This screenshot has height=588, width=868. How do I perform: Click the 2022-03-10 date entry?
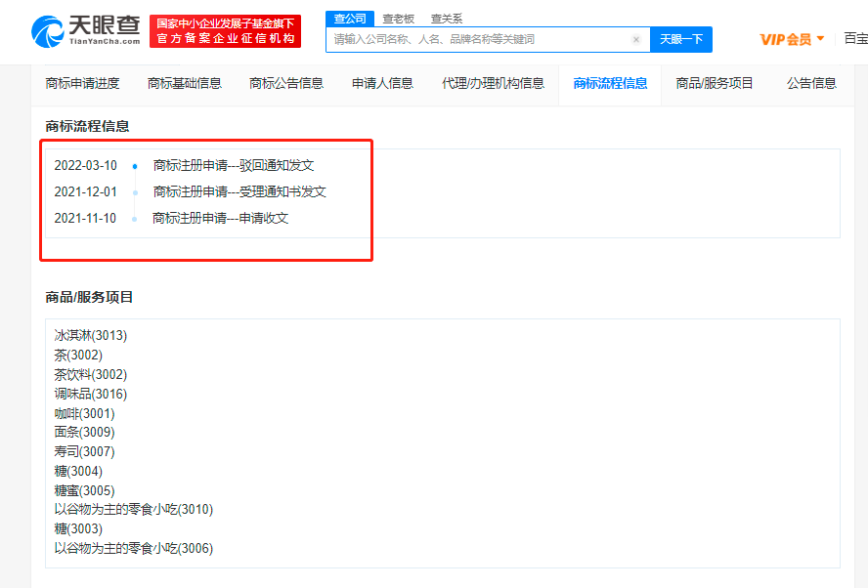86,165
